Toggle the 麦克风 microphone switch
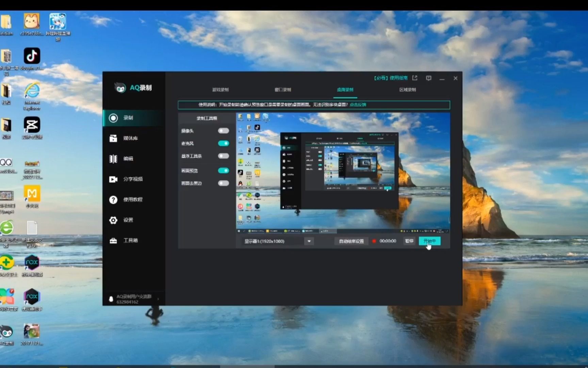The height and width of the screenshot is (368, 588). tap(224, 143)
